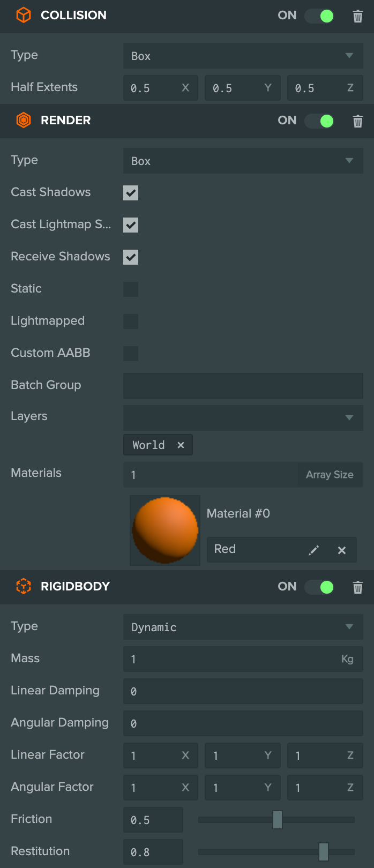Screen dimensions: 374x868
Task: Remove Rigidbody component via trash icon
Action: click(x=357, y=587)
